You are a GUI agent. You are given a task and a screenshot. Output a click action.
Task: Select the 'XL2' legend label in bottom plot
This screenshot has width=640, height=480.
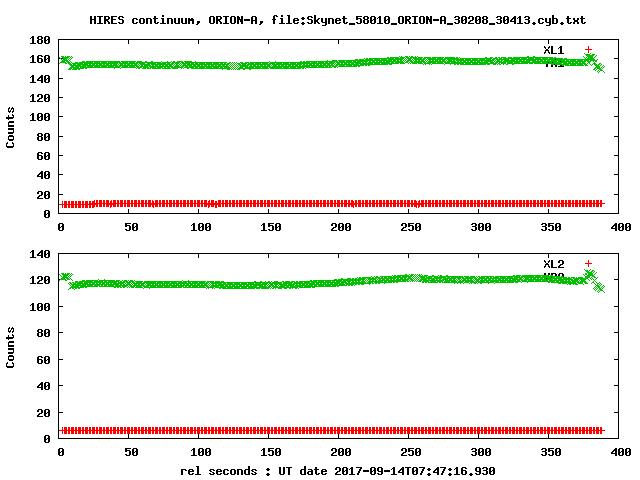(x=553, y=264)
